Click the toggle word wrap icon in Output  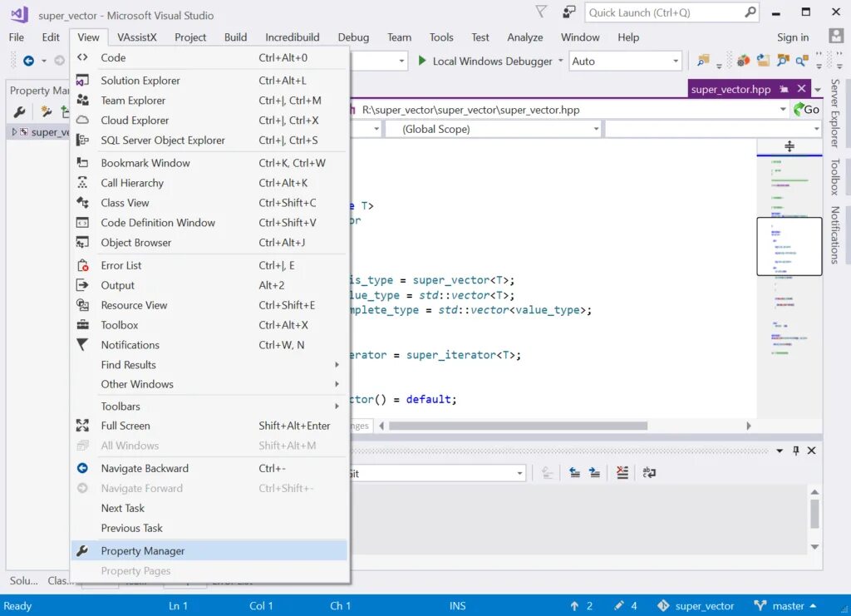649,473
